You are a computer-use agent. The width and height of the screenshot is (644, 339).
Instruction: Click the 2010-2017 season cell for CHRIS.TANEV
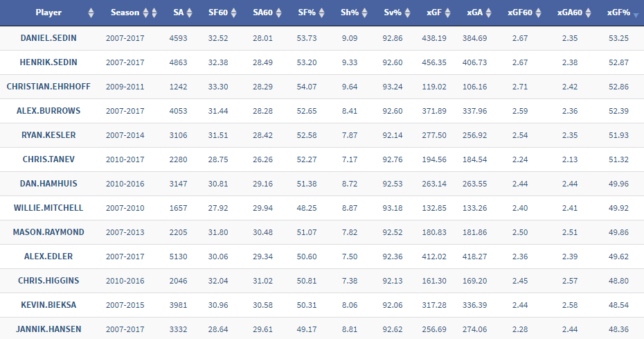tap(125, 159)
